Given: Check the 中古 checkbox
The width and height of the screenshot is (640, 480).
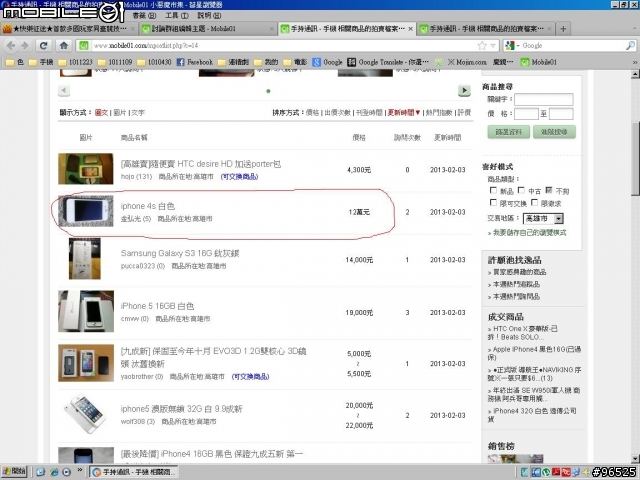Looking at the screenshot, I should (x=521, y=190).
